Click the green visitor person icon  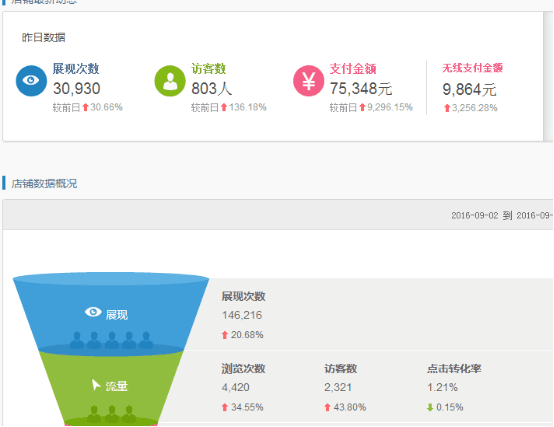coord(170,81)
